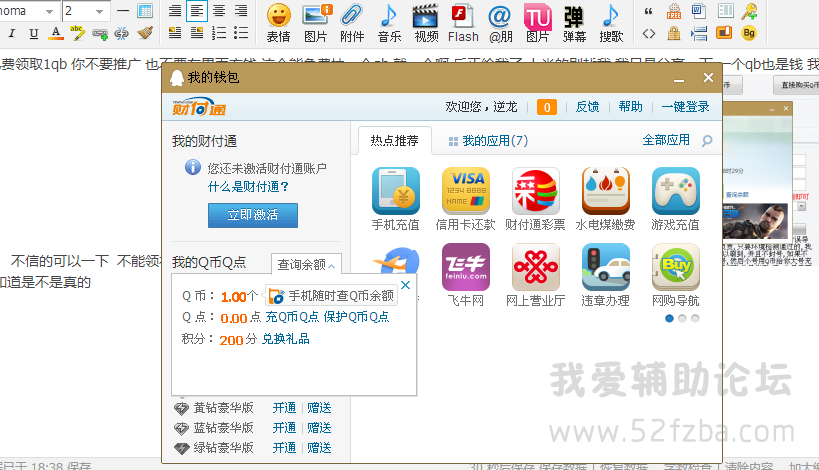This screenshot has width=819, height=470.
Task: Toggle ordered numbered list
Action: point(219,33)
